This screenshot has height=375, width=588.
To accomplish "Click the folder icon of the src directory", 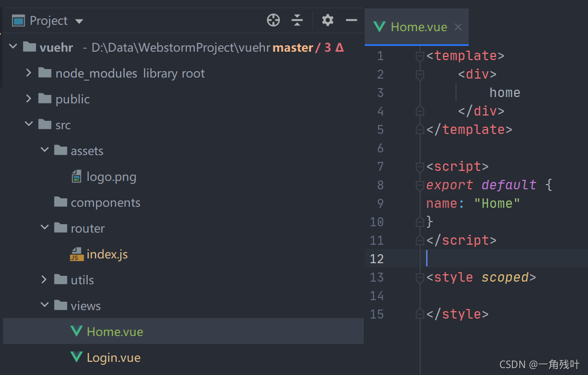I will [45, 124].
